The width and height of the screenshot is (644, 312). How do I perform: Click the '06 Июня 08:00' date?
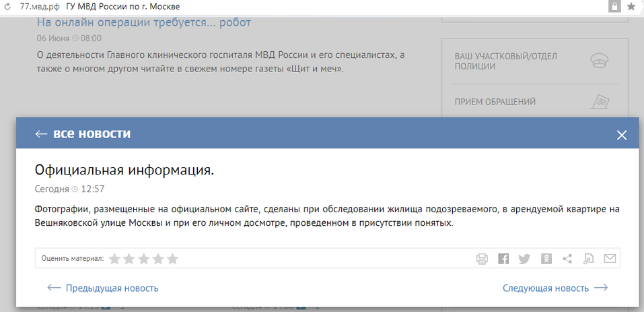click(x=69, y=38)
